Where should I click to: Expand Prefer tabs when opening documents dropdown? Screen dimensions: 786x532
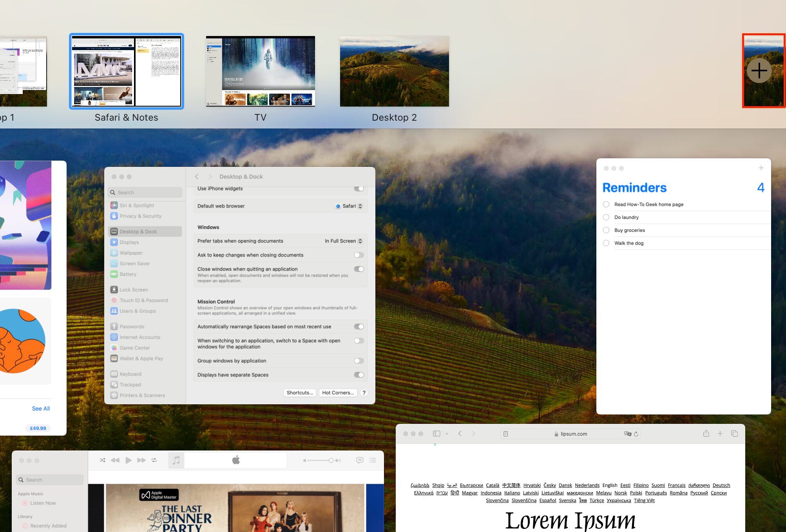point(344,241)
